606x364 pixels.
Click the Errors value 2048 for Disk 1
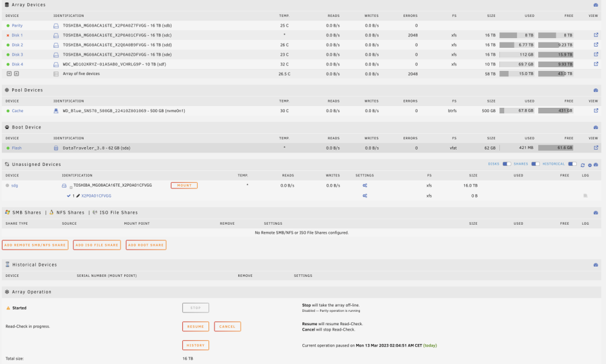[x=412, y=35]
